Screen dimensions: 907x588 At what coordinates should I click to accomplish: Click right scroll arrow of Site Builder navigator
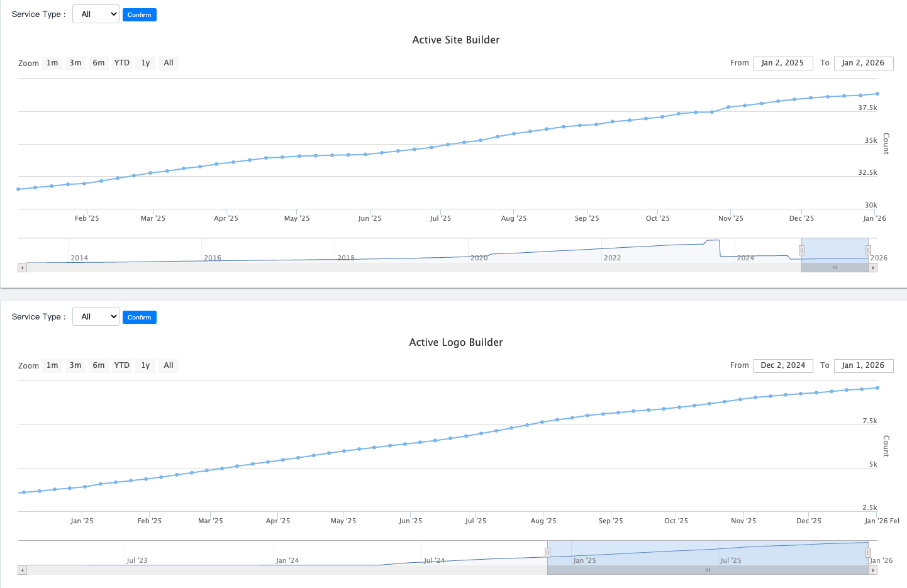[x=872, y=268]
